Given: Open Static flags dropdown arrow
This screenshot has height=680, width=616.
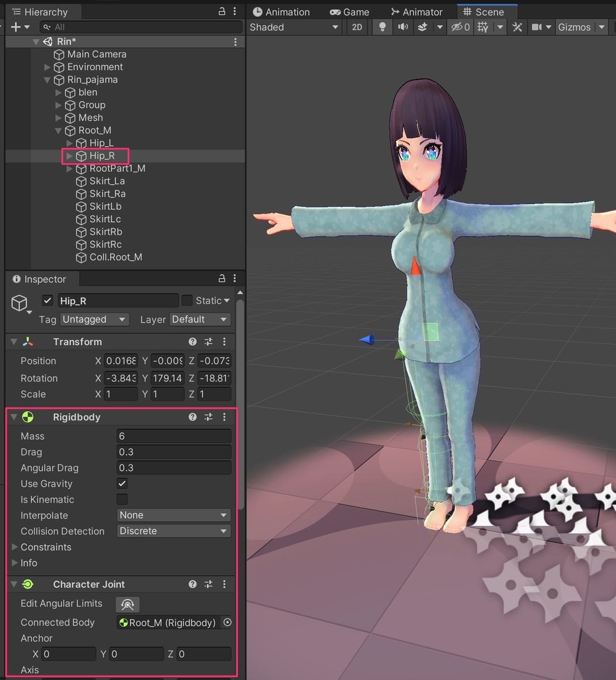Looking at the screenshot, I should pos(227,301).
